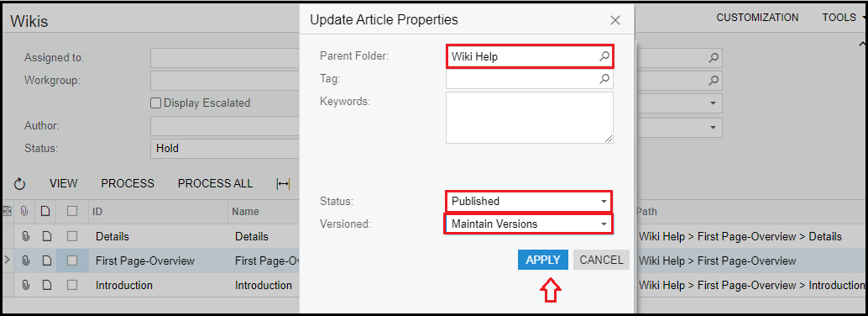The image size is (868, 316).
Task: Click the CANCEL button
Action: pyautogui.click(x=601, y=260)
